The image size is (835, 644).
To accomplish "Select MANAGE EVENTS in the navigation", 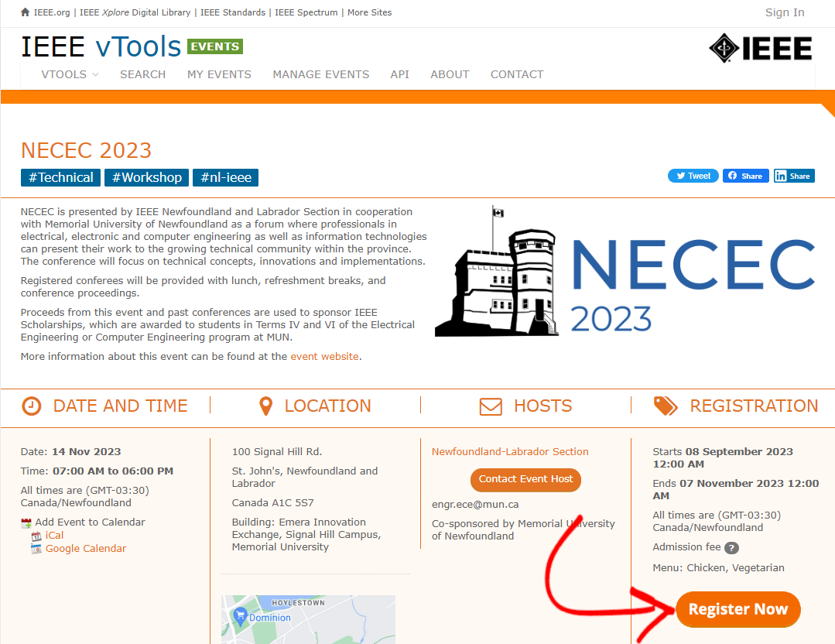I will click(x=320, y=74).
